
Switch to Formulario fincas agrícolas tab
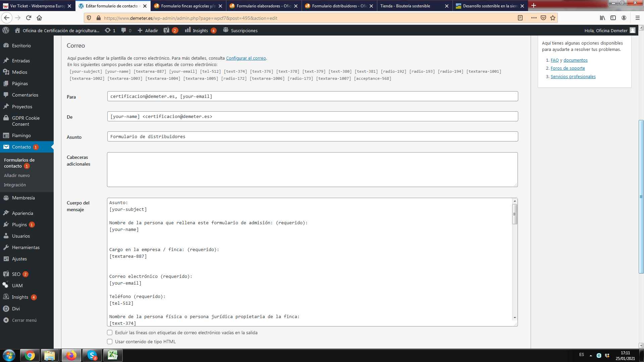pos(188,6)
